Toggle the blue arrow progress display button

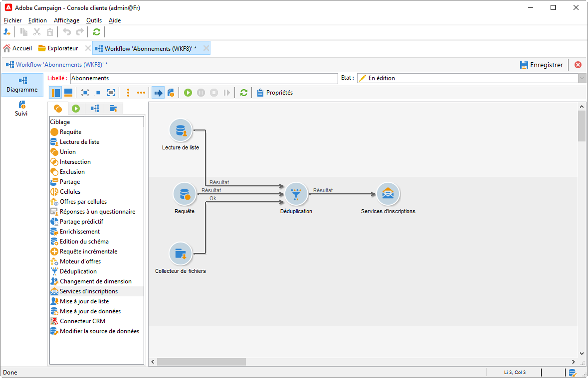[x=158, y=93]
